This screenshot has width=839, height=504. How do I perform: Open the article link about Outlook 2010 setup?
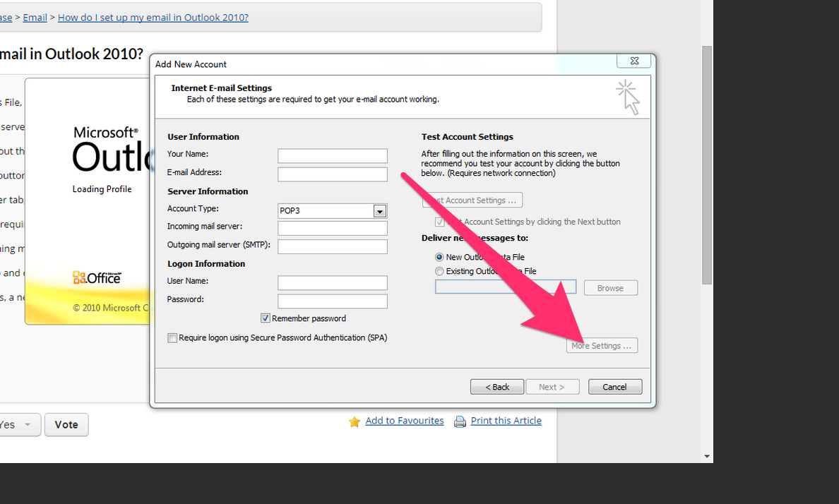(153, 17)
